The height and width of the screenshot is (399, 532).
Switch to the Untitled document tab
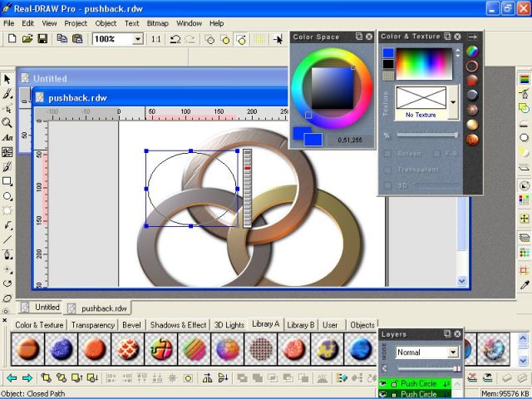(x=41, y=308)
